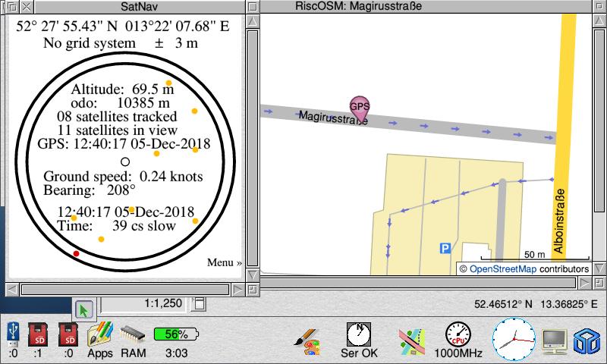Click the map scroll-right arrow

582,281
